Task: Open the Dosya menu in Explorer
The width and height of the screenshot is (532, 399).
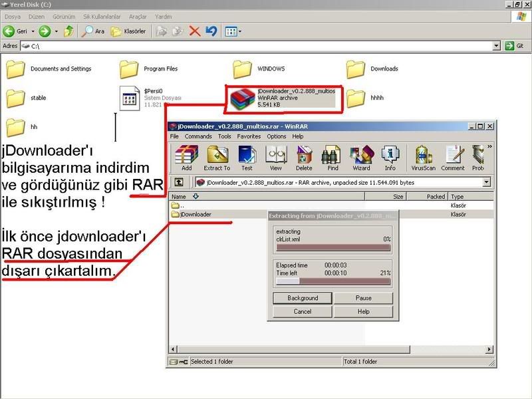Action: coord(13,16)
